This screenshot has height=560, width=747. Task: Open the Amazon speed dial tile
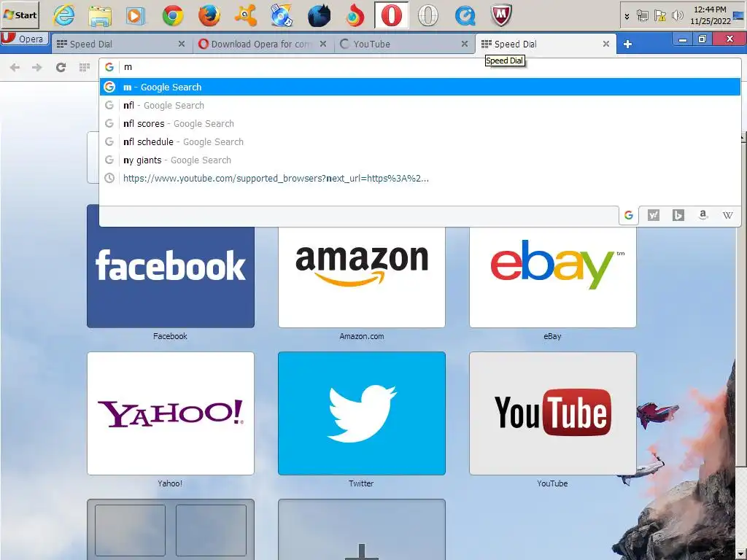pyautogui.click(x=362, y=276)
